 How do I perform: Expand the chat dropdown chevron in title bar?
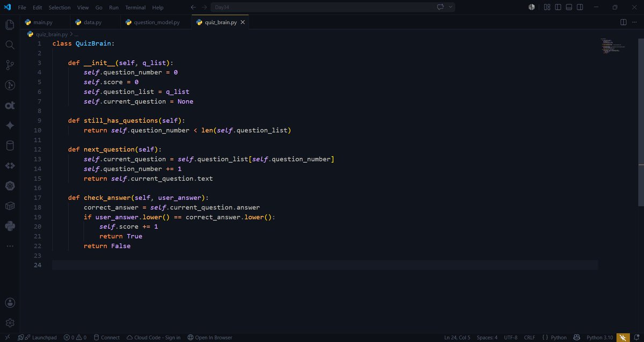451,8
